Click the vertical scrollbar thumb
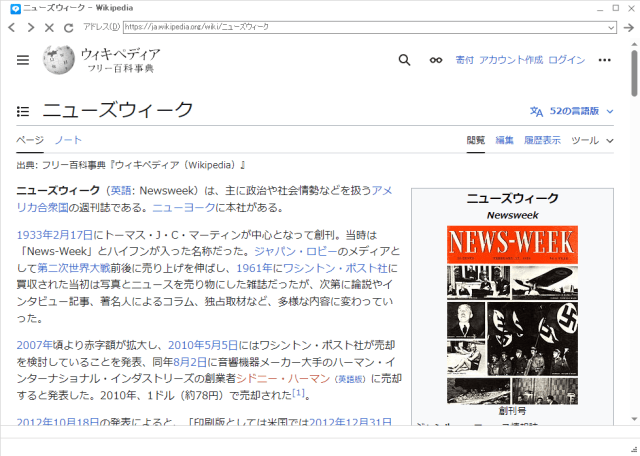 tap(634, 73)
